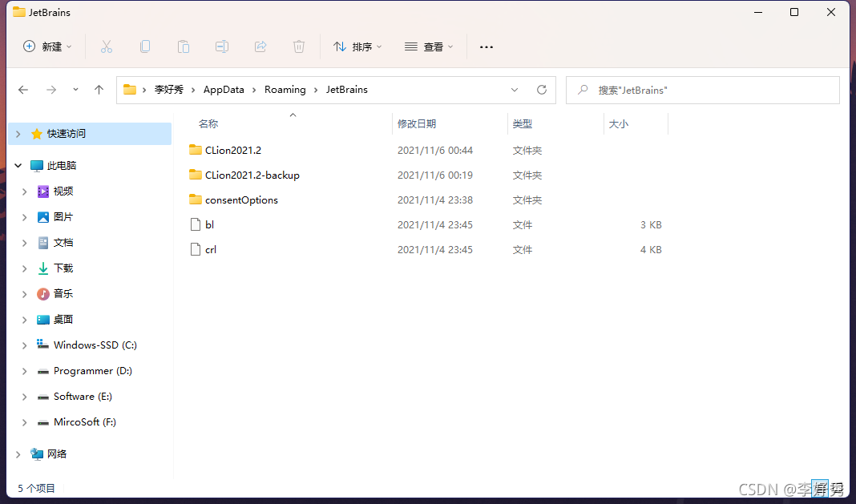Select the crl file icon
856x504 pixels.
pyautogui.click(x=196, y=249)
